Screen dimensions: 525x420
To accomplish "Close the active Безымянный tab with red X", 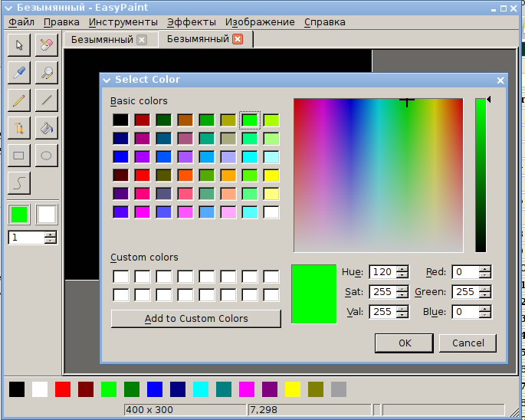I will pyautogui.click(x=238, y=39).
